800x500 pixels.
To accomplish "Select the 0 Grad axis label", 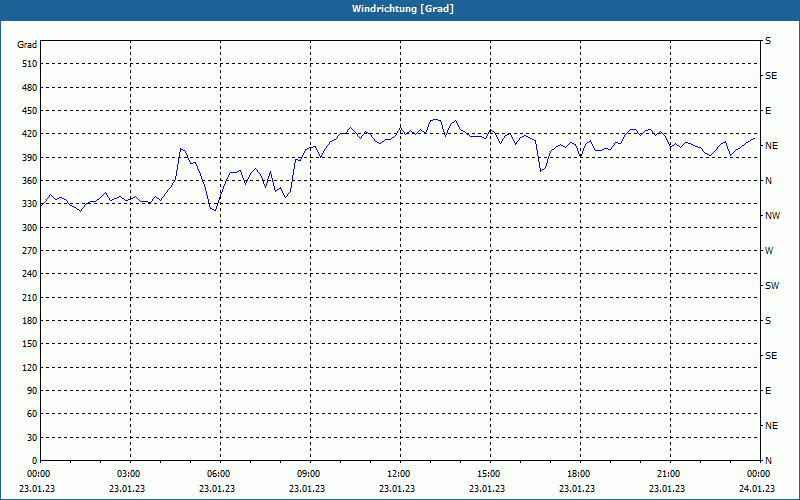I will tap(35, 461).
